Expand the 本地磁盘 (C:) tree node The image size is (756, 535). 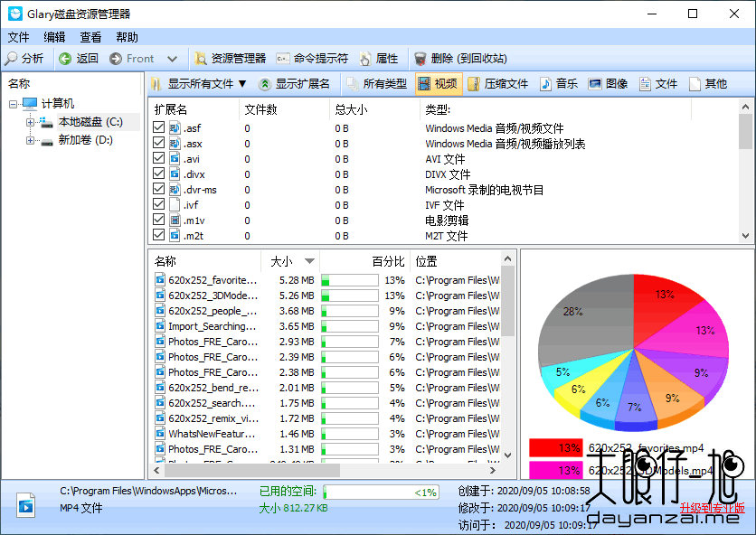[30, 122]
